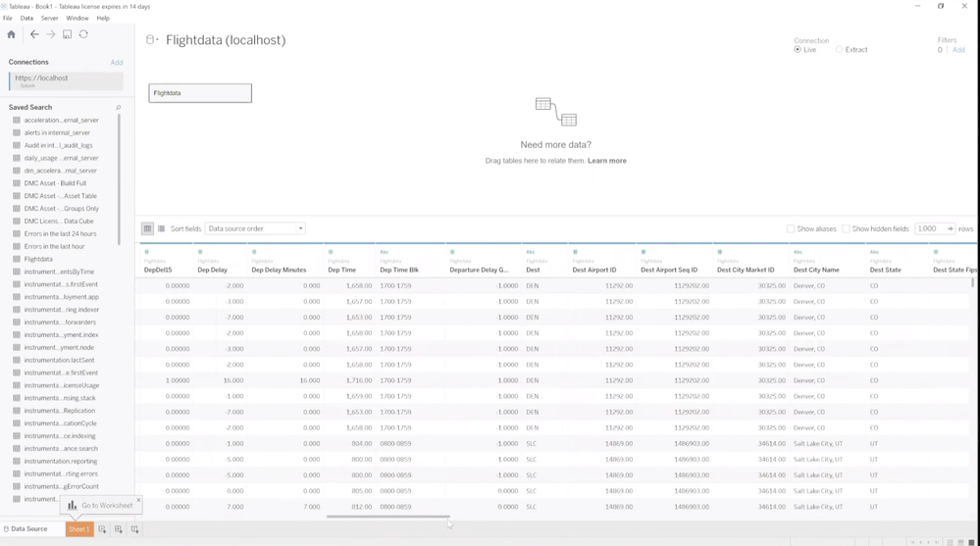Select 'Errors in the last 24 hours'
Image resolution: width=980 pixels, height=546 pixels.
(x=60, y=233)
